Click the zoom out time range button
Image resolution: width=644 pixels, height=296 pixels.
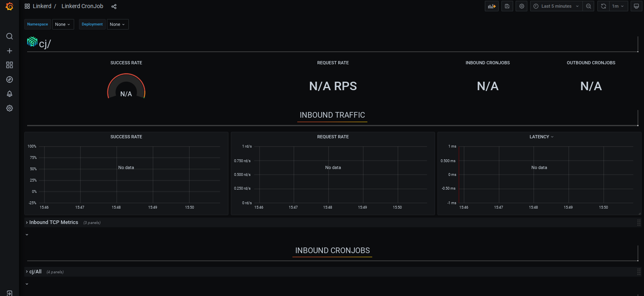(589, 6)
